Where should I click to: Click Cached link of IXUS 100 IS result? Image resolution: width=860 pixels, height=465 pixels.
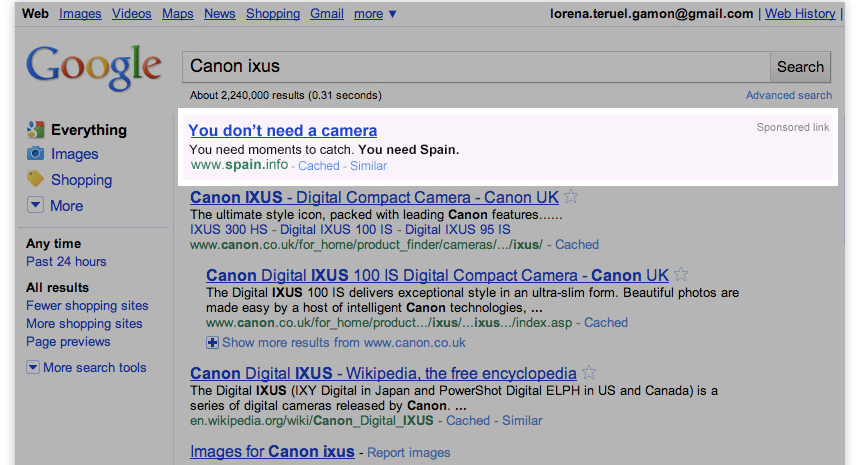tap(606, 322)
